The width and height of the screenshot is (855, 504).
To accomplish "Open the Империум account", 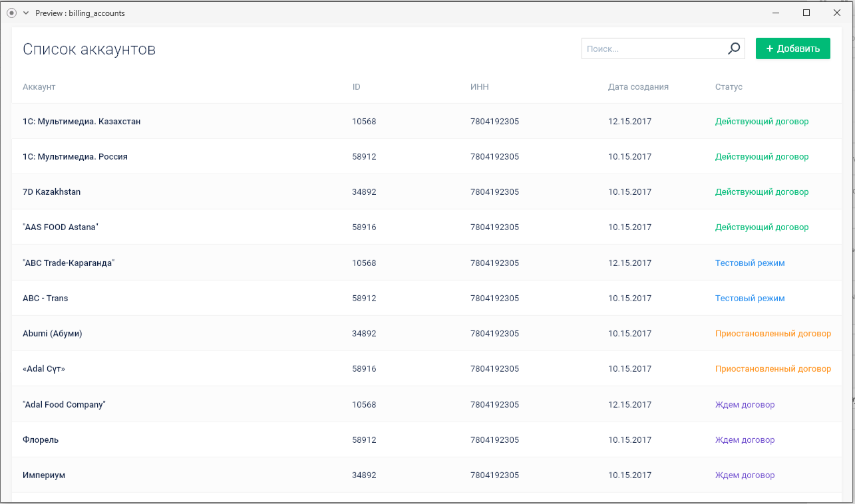I will (x=44, y=475).
